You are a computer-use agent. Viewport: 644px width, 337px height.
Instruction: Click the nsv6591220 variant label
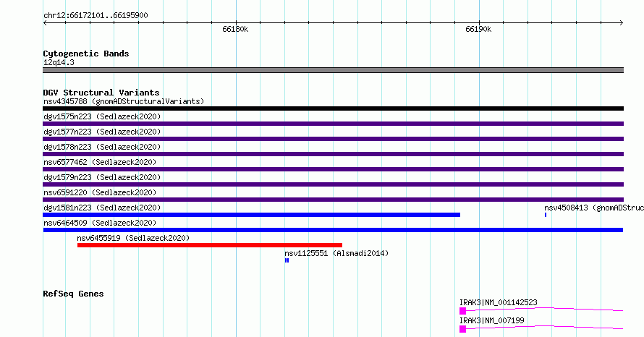pos(100,192)
